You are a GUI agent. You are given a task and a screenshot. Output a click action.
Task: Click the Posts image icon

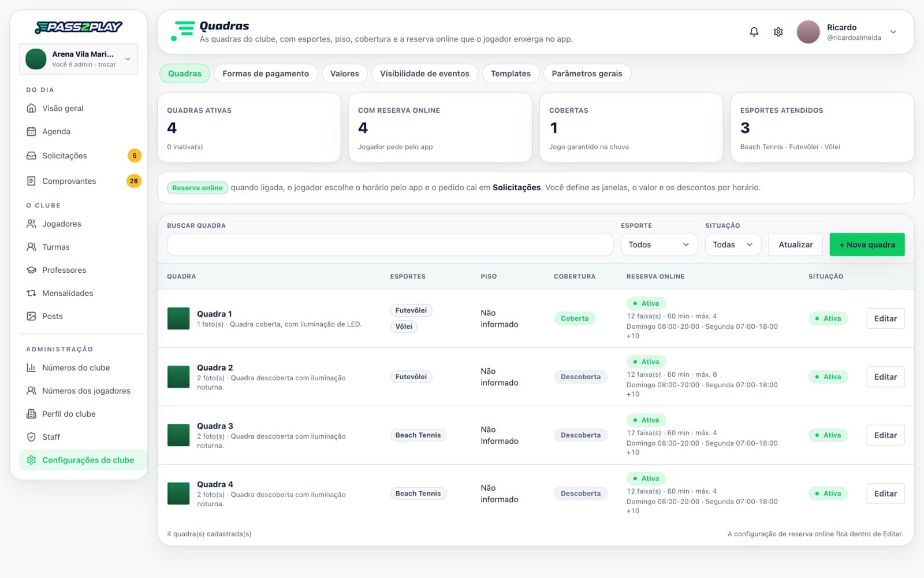31,316
